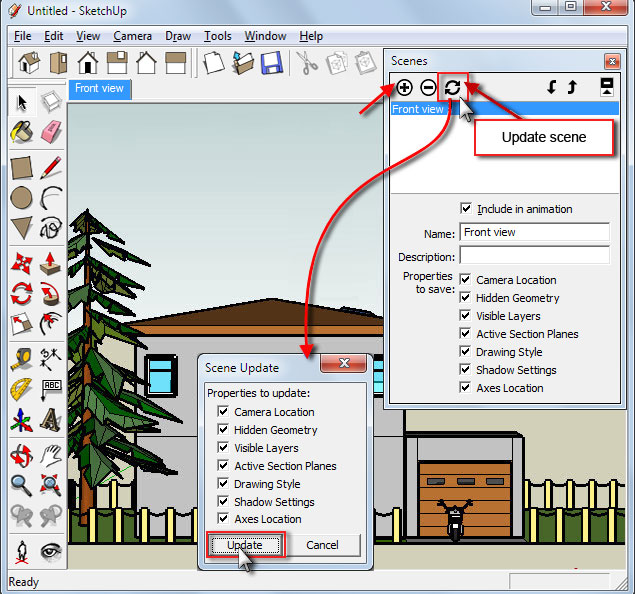Viewport: 635px width, 594px height.
Task: Uncheck Active Section Planes in Scene Update dialog
Action: coord(223,465)
